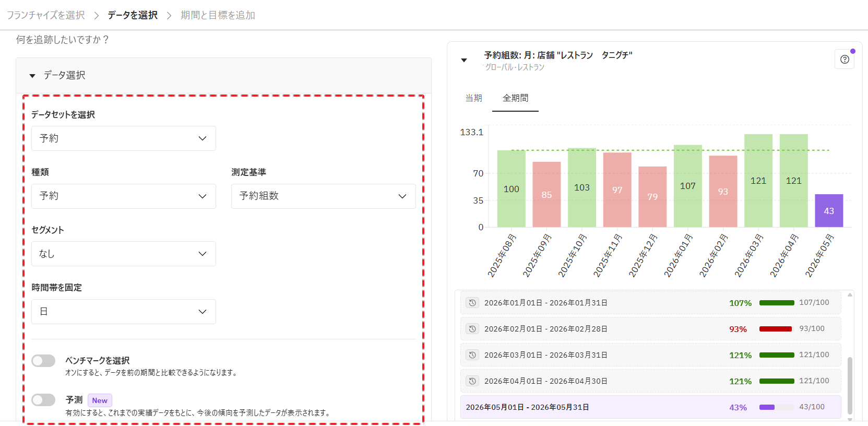Open the 測定基準 dropdown showing 予約組数
The image size is (868, 426).
pyautogui.click(x=324, y=196)
